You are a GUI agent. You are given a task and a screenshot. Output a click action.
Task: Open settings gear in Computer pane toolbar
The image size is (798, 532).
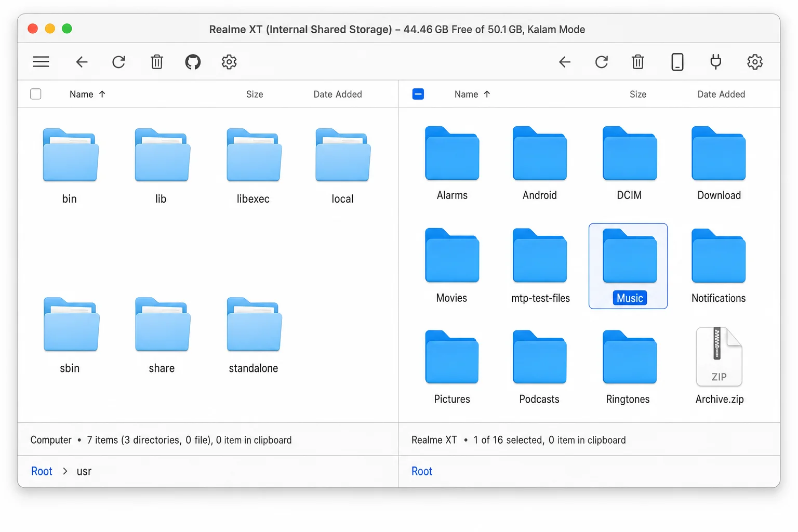pyautogui.click(x=229, y=62)
